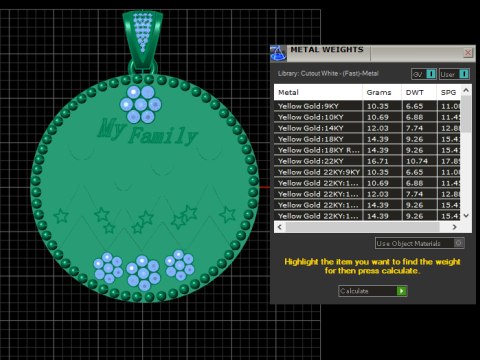Select the Yellow Gold:18KY row
This screenshot has width=480, height=360.
click(367, 139)
